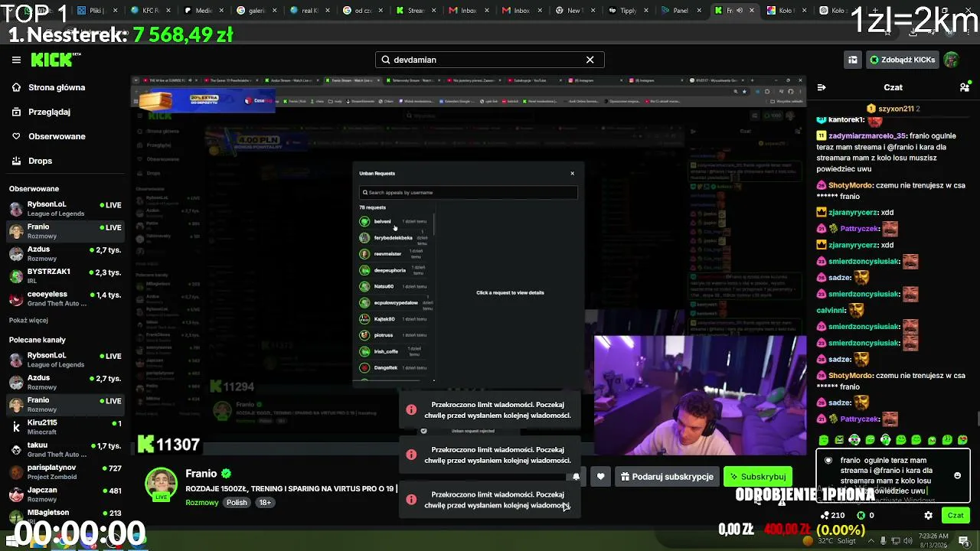The image size is (980, 551).
Task: Open chat user list icon
Action: pos(965,87)
